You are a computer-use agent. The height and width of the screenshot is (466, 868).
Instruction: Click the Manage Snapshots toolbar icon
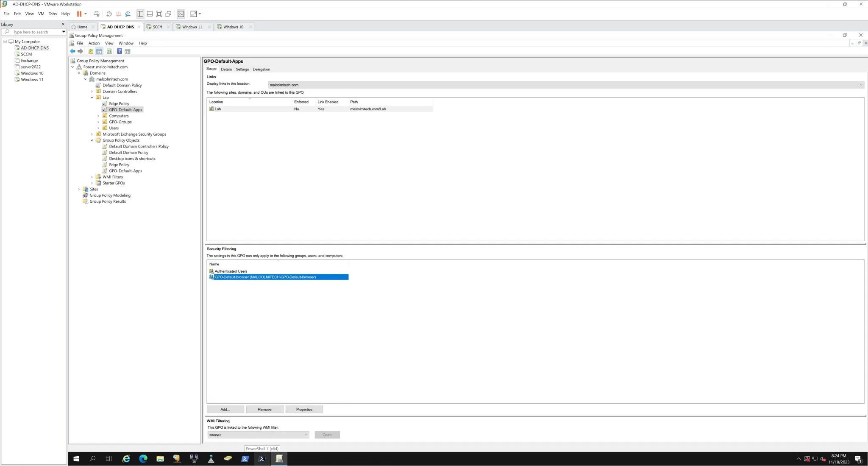tap(128, 14)
